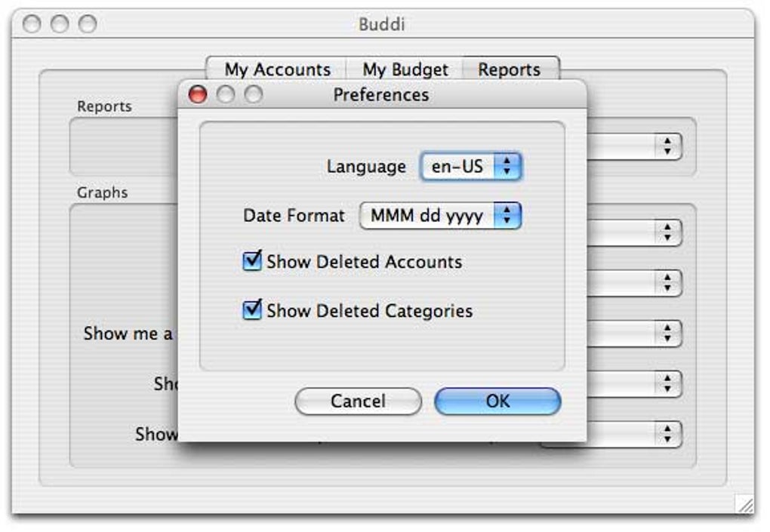Image resolution: width=770 pixels, height=532 pixels.
Task: Zoom the main Buddi window
Action: [88, 23]
